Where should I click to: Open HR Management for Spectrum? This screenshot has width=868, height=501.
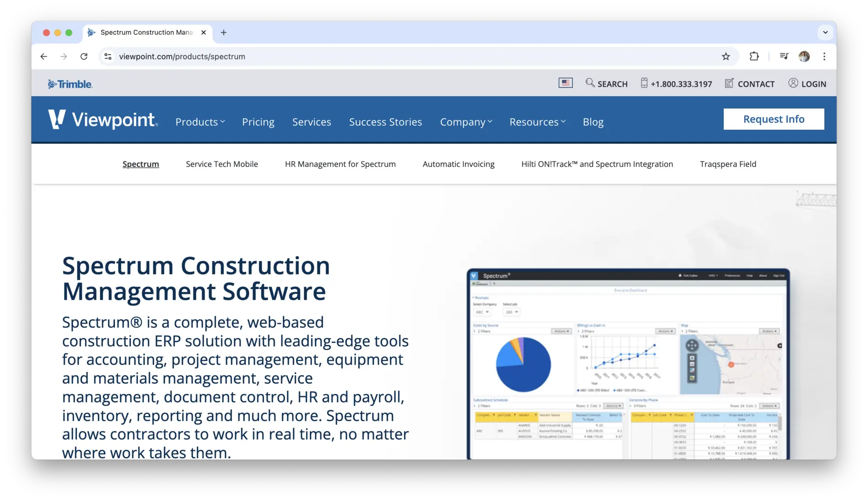coord(340,164)
